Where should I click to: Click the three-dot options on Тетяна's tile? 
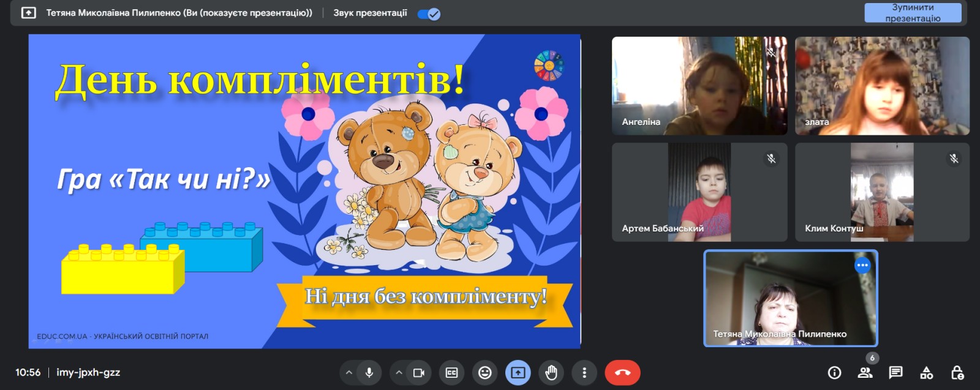tap(862, 265)
